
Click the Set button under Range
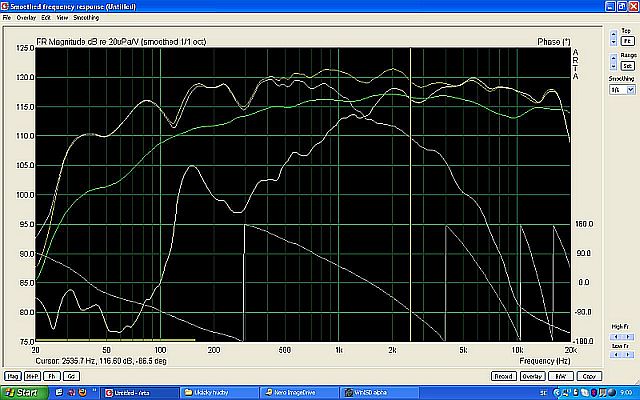(x=628, y=65)
